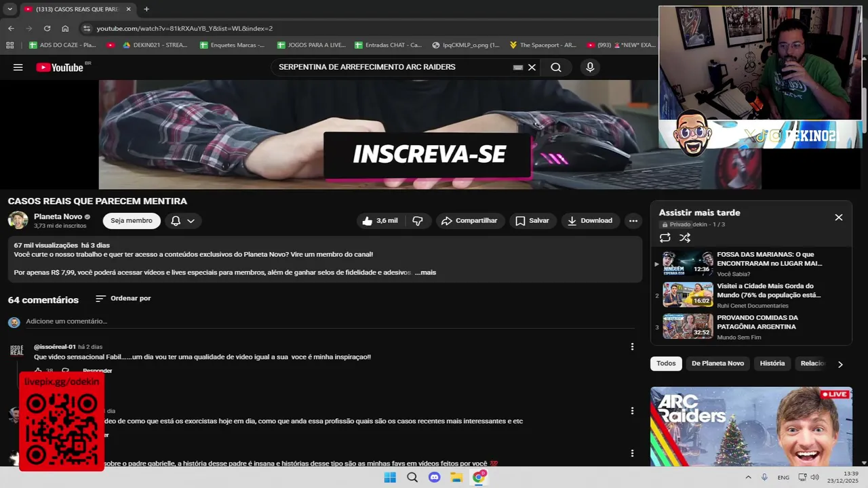
Task: Open Windows taskbar search
Action: [x=412, y=477]
